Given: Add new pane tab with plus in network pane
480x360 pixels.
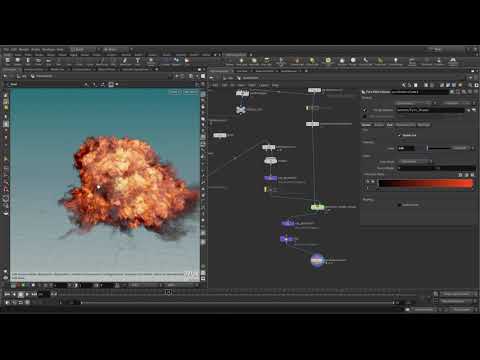Looking at the screenshot, I should coord(306,71).
